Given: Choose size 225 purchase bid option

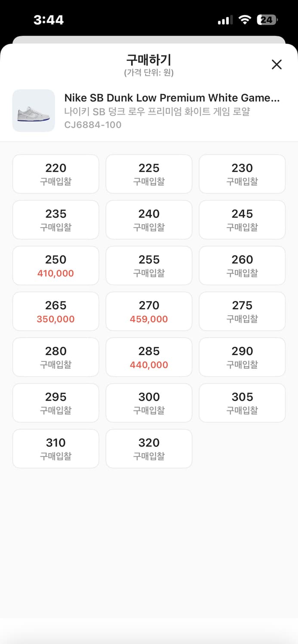Looking at the screenshot, I should tap(149, 174).
